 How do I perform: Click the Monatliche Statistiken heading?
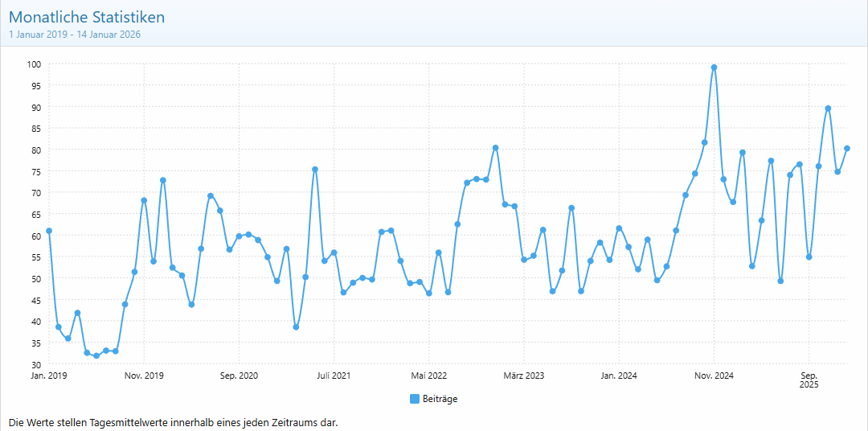coord(87,17)
